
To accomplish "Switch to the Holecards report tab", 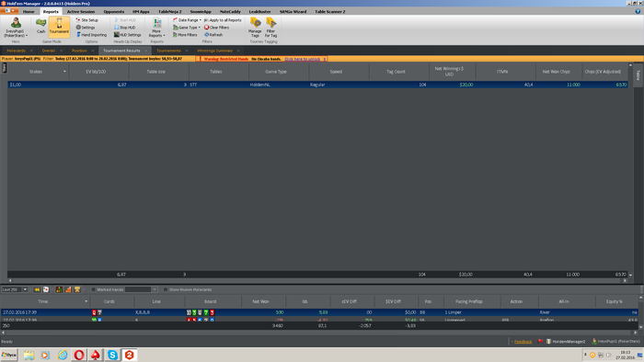I will click(16, 51).
